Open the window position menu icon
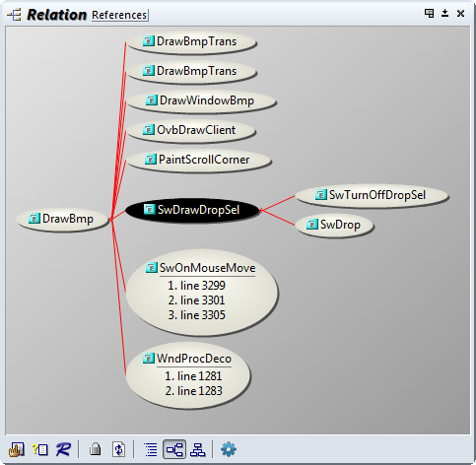 (x=429, y=13)
